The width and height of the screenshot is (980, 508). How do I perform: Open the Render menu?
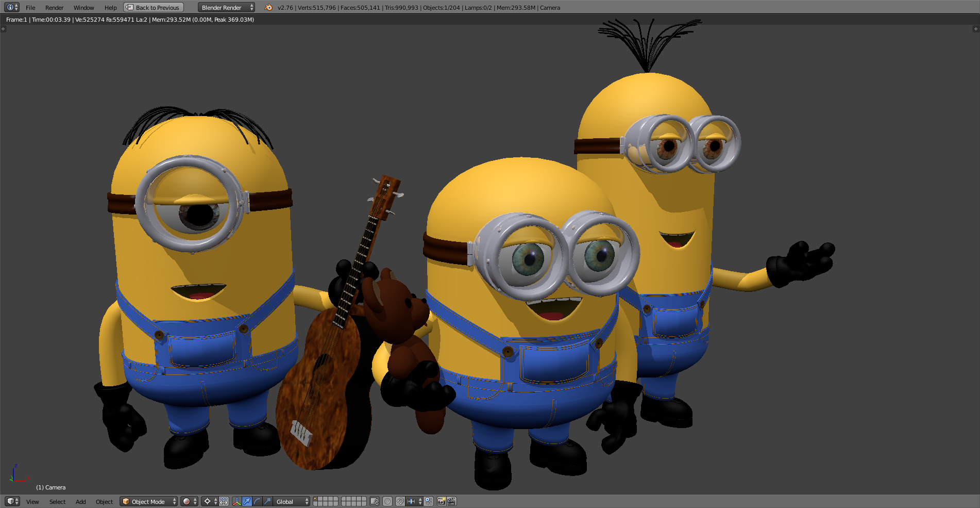(54, 8)
